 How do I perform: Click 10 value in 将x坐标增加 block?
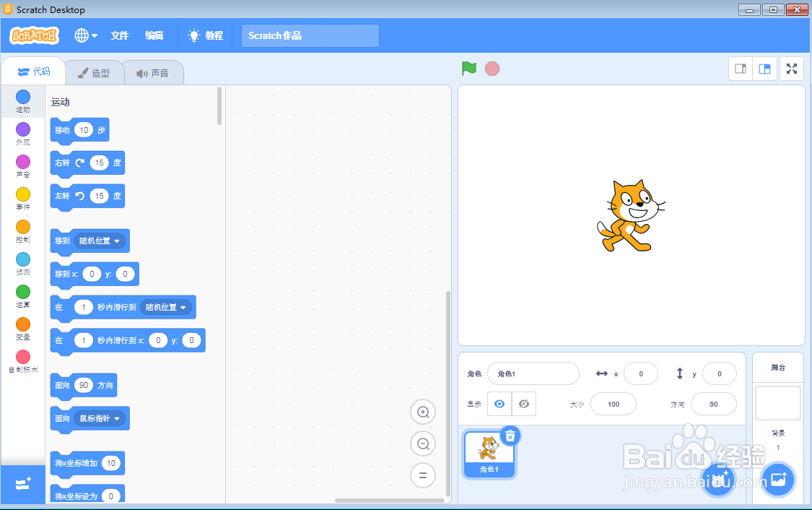pyautogui.click(x=111, y=463)
